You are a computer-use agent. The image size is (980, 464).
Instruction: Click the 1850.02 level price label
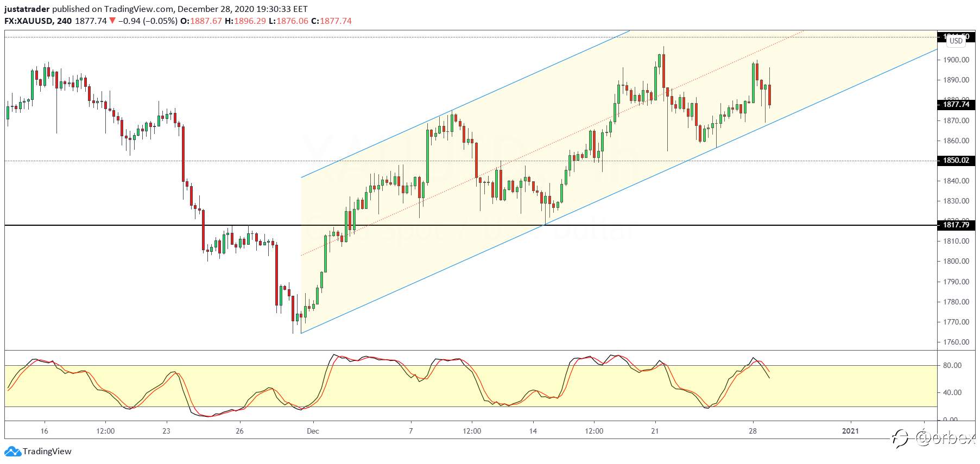pyautogui.click(x=956, y=161)
